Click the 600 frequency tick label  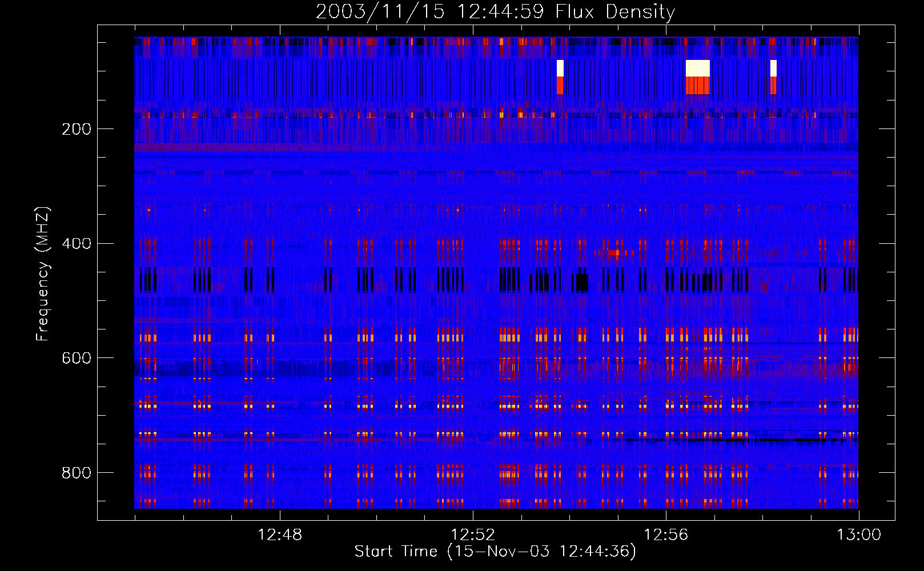pos(77,358)
